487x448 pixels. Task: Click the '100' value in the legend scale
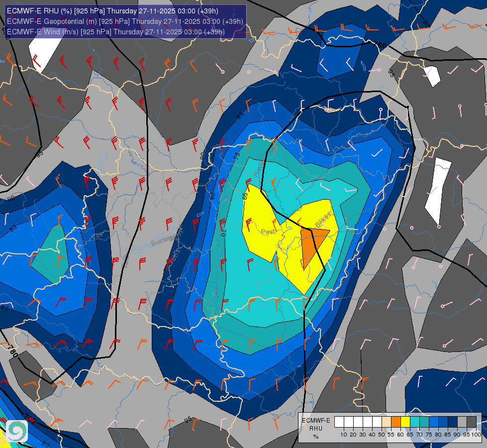tap(476, 435)
